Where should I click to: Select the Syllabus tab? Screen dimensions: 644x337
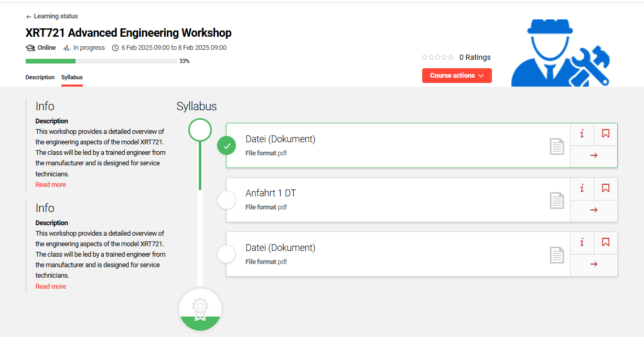[x=72, y=77]
